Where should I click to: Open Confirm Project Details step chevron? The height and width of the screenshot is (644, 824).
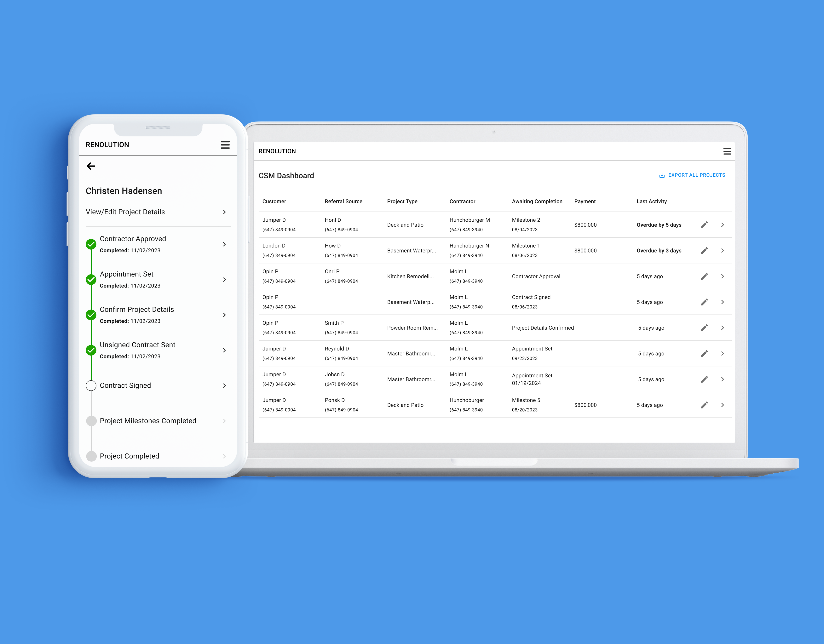pos(224,315)
